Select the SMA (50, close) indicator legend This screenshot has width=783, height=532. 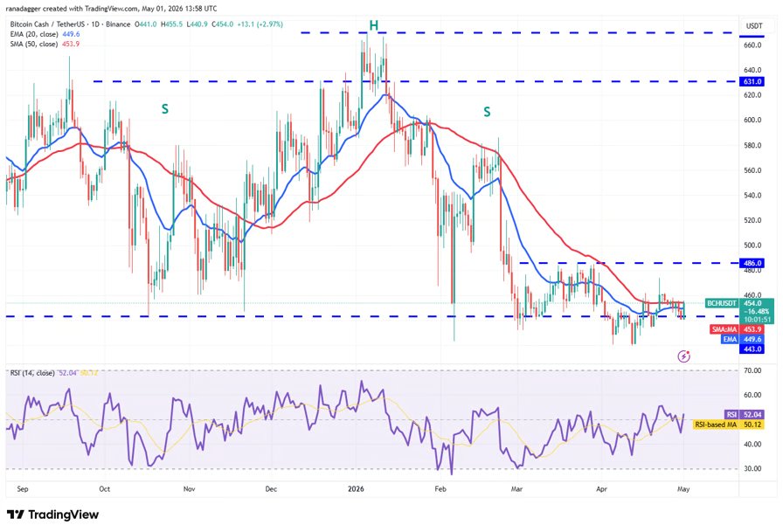tap(45, 44)
